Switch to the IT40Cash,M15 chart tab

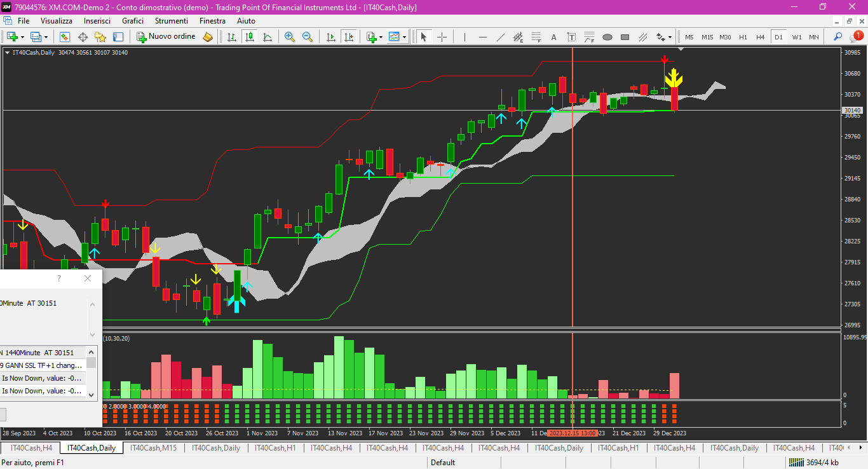[x=154, y=448]
